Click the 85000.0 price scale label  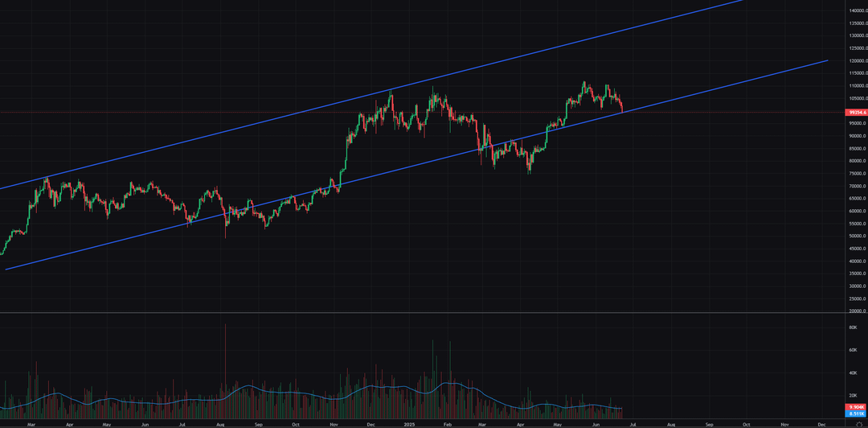[x=857, y=149]
